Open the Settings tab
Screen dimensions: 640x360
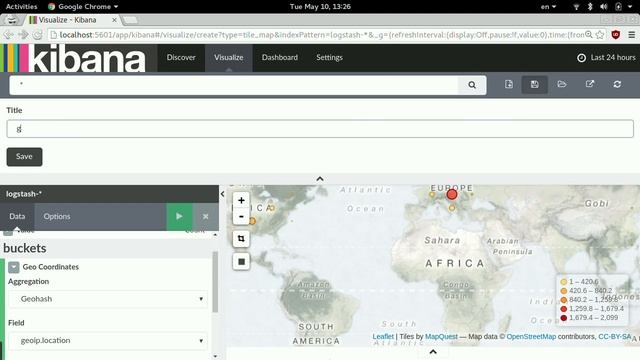pyautogui.click(x=329, y=58)
